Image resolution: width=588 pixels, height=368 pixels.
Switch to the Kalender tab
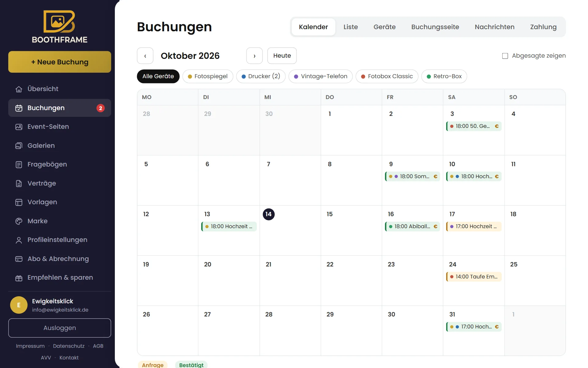(x=313, y=27)
